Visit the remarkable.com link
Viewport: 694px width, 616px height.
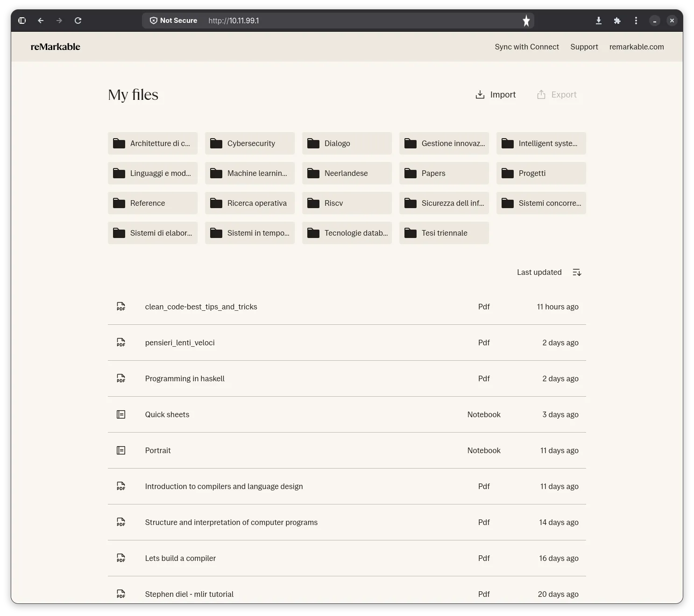[637, 47]
